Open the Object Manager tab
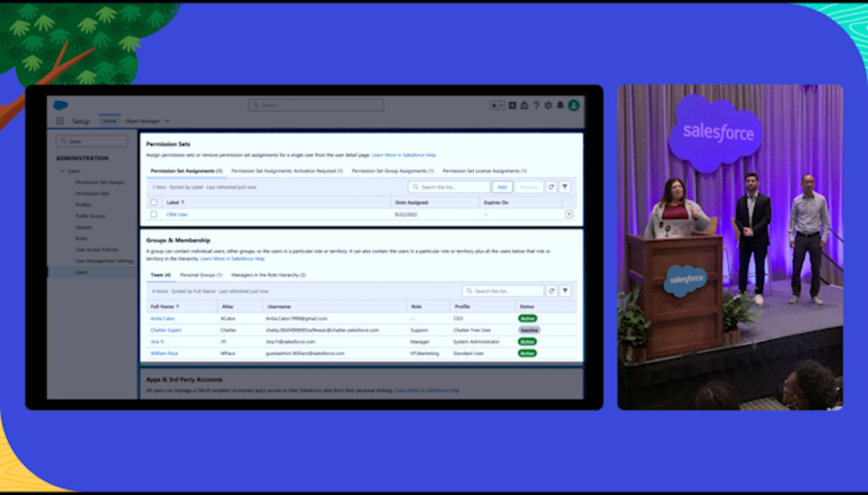Image resolution: width=868 pixels, height=495 pixels. pos(143,121)
